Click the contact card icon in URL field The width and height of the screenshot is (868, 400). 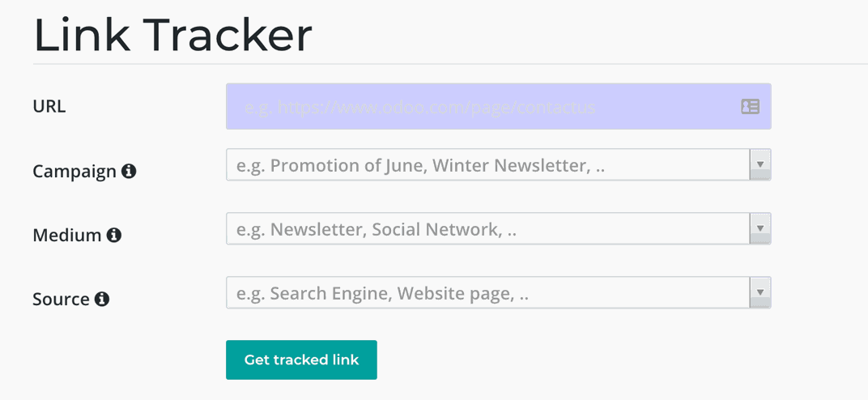pyautogui.click(x=750, y=106)
